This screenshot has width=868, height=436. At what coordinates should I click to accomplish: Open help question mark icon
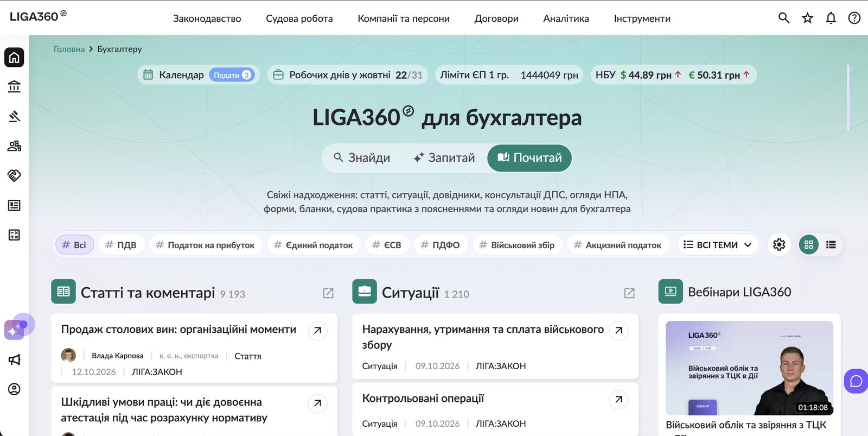click(x=854, y=18)
